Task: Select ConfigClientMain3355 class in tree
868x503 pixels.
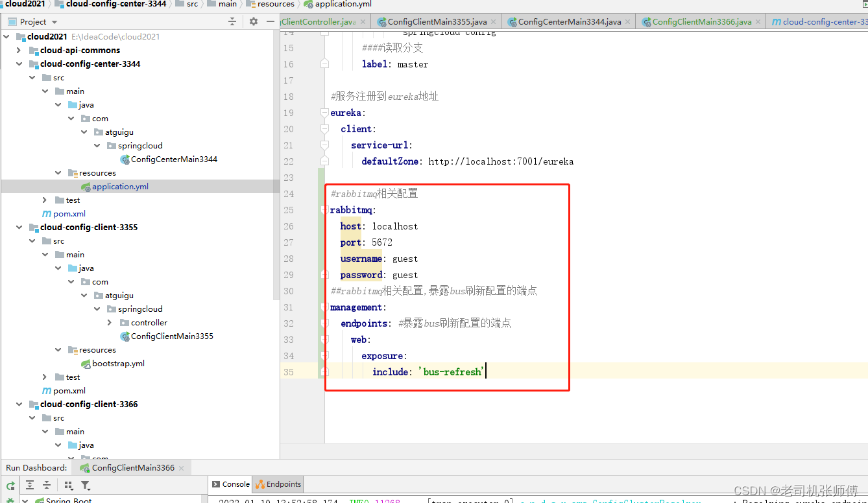Action: pyautogui.click(x=166, y=336)
